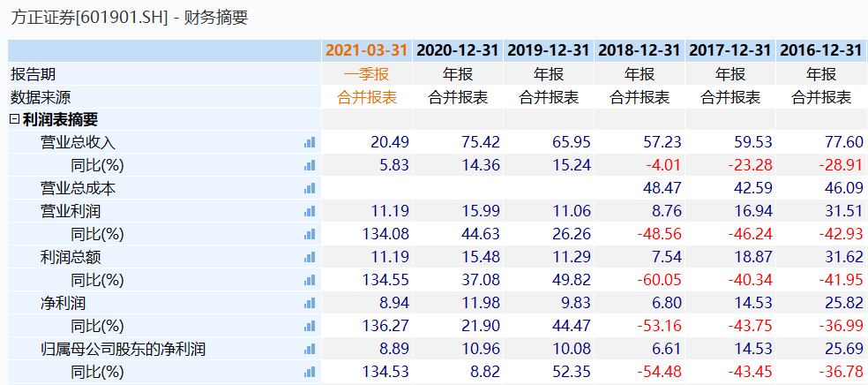Select the 2019-12-31 column header
868x385 pixels.
pos(549,50)
